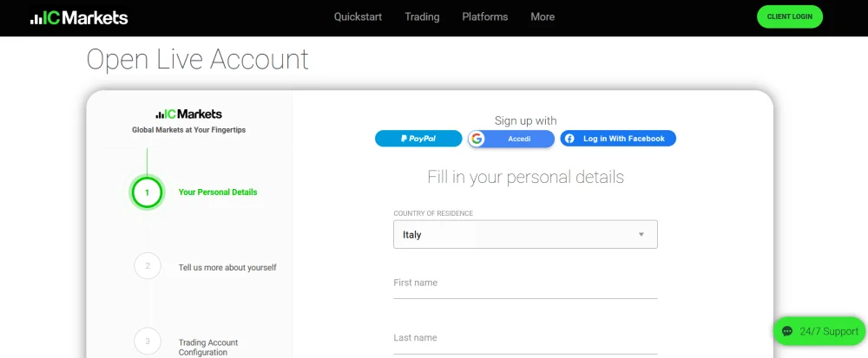Viewport: 868px width, 358px height.
Task: Click Your Personal Details step label
Action: pos(218,192)
